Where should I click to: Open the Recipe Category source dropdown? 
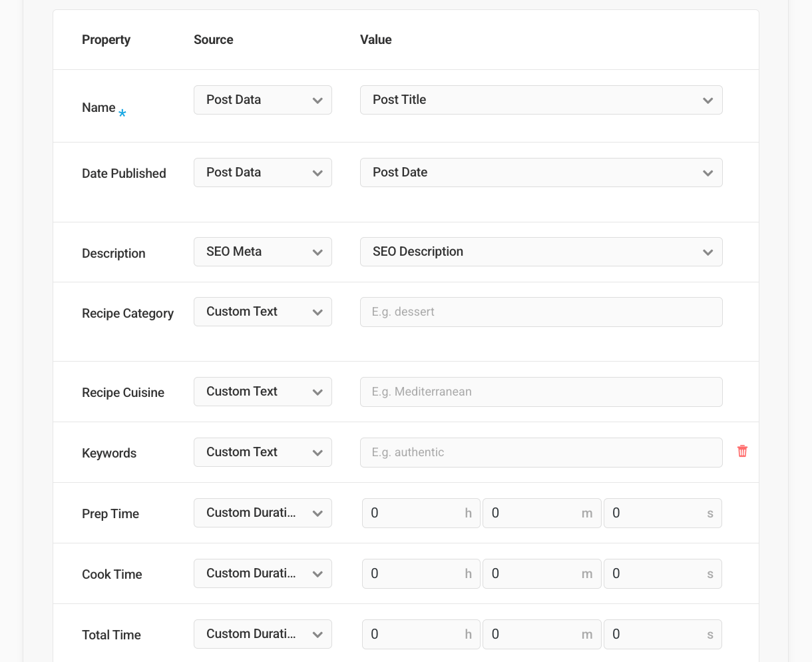[x=263, y=311]
